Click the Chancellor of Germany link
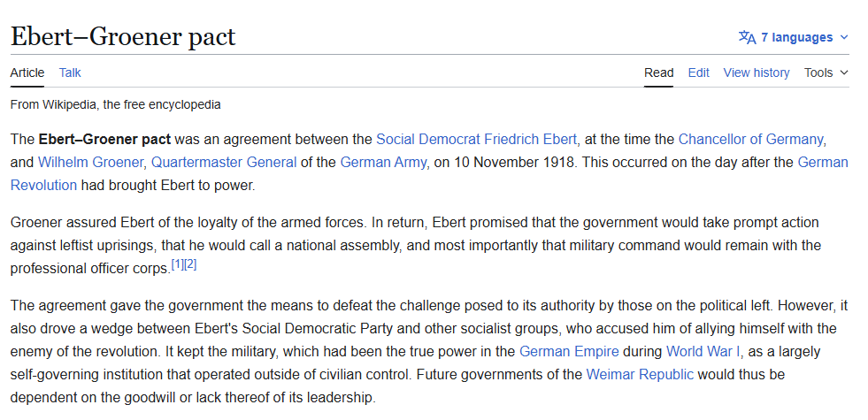Image resolution: width=868 pixels, height=420 pixels. tap(752, 139)
